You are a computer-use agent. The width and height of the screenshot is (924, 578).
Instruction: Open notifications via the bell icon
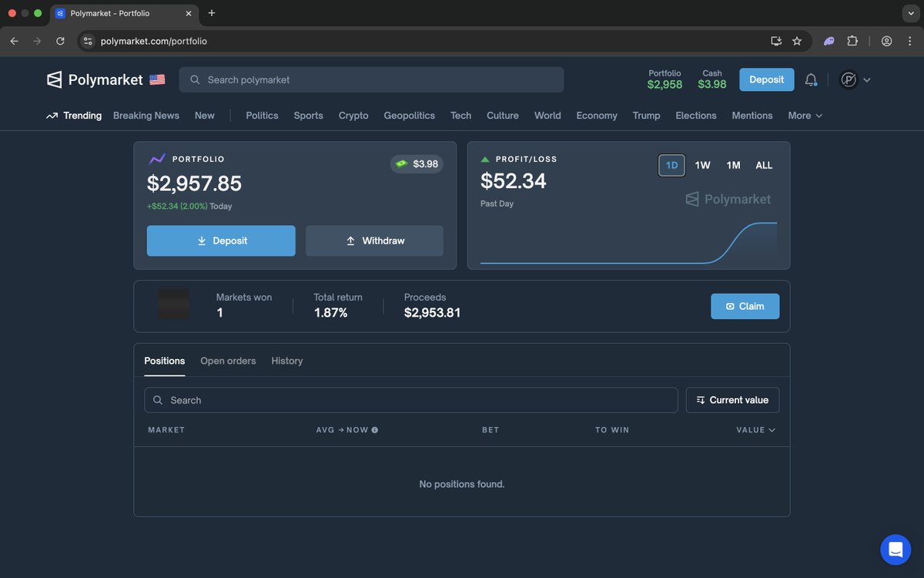[812, 79]
